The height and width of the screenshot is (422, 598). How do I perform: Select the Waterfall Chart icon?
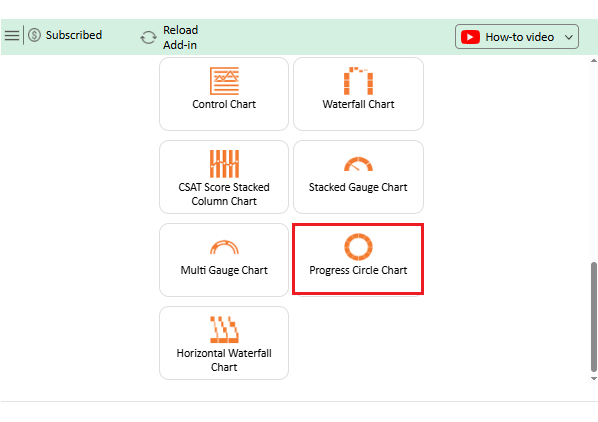(358, 81)
